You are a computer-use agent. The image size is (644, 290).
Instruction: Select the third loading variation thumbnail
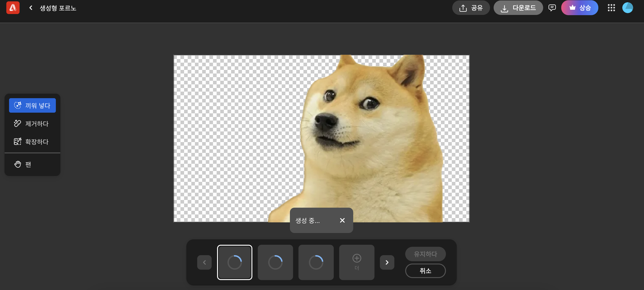click(x=316, y=262)
